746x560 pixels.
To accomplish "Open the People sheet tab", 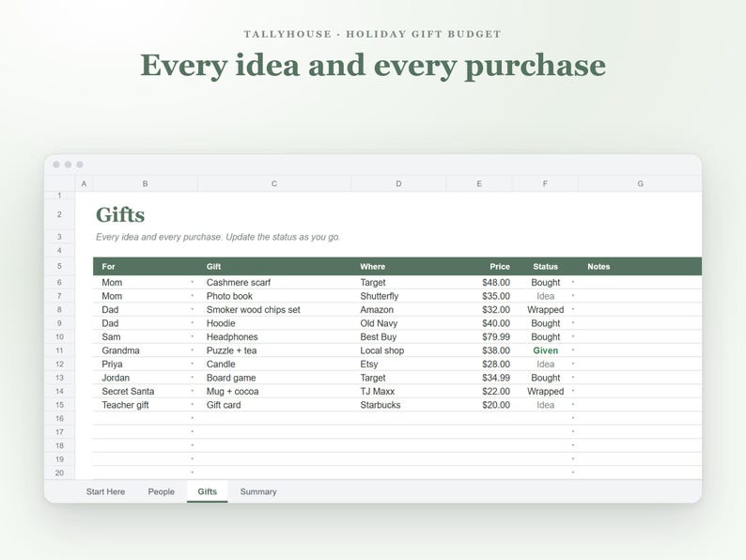I will coord(162,491).
